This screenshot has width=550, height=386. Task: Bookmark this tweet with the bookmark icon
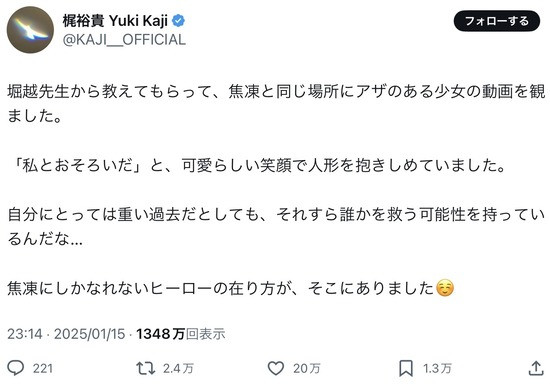click(406, 368)
